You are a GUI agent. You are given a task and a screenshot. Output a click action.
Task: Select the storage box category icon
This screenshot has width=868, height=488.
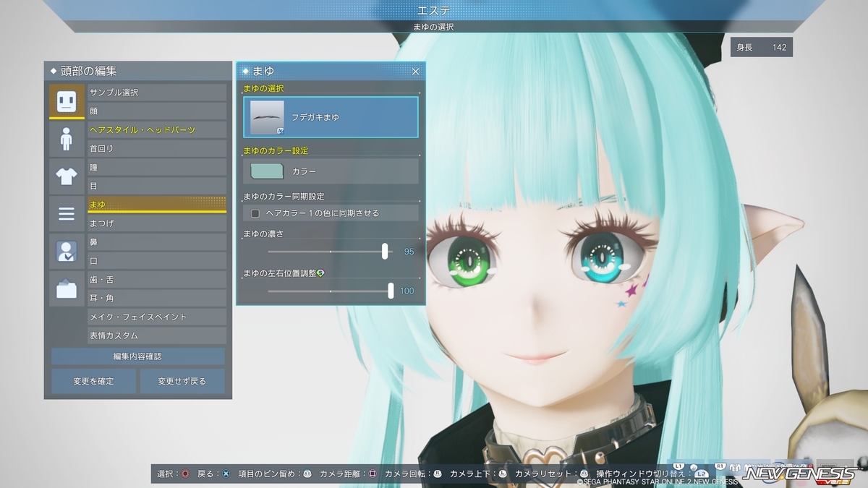point(67,288)
